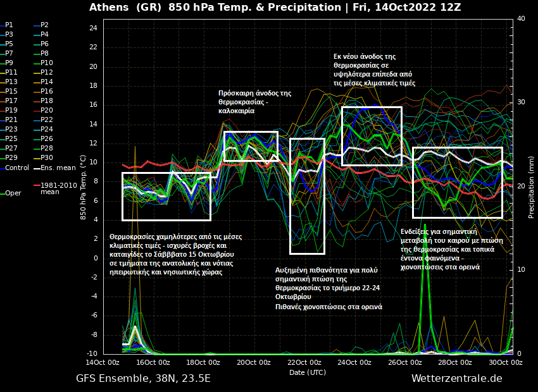The height and width of the screenshot is (392, 538).
Task: Click the 'Date (UTC)' axis title
Action: pos(308,372)
